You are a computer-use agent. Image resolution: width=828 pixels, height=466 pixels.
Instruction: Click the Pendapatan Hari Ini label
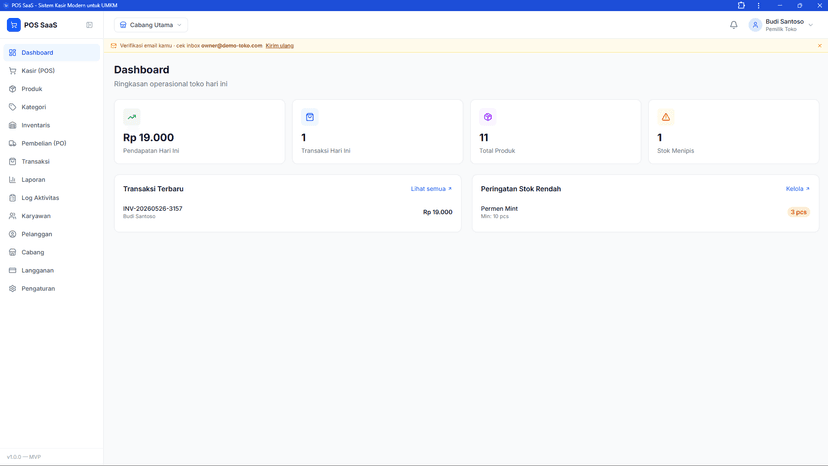pyautogui.click(x=151, y=151)
